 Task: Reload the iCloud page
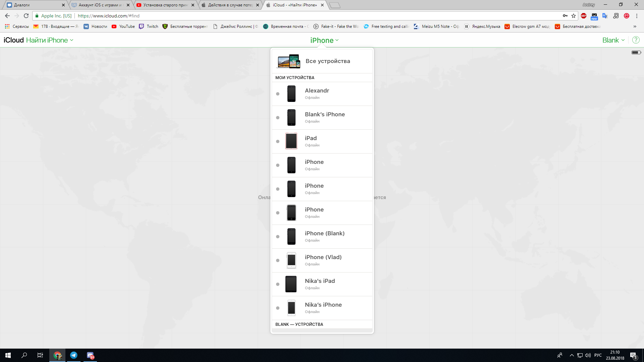tap(26, 16)
